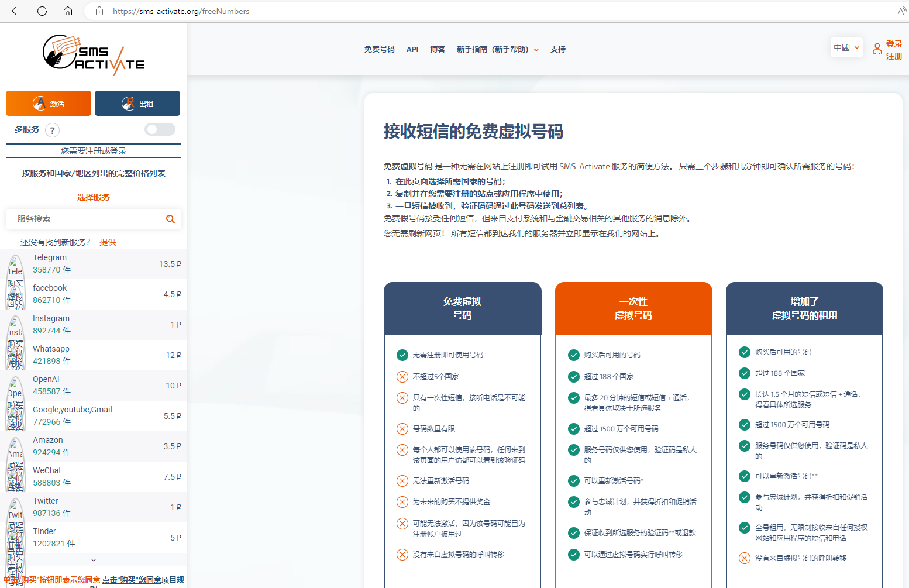The height and width of the screenshot is (588, 909).
Task: Open the full price list link
Action: coord(94,173)
